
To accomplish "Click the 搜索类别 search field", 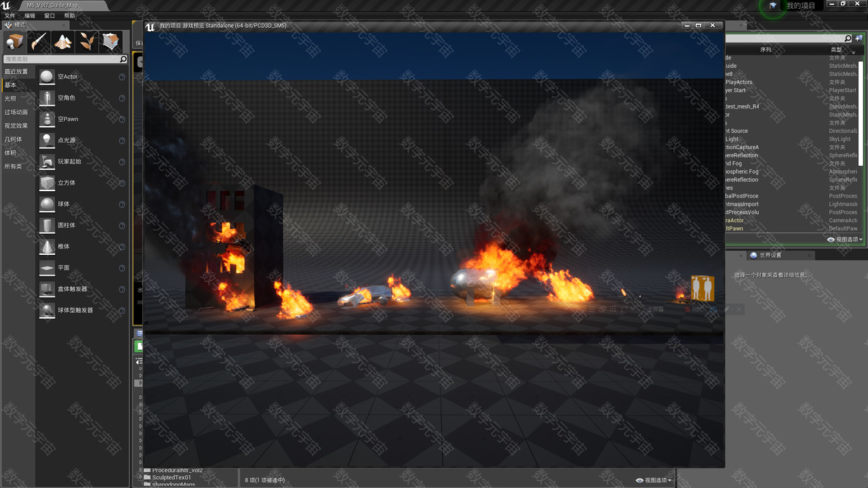I will pyautogui.click(x=61, y=60).
